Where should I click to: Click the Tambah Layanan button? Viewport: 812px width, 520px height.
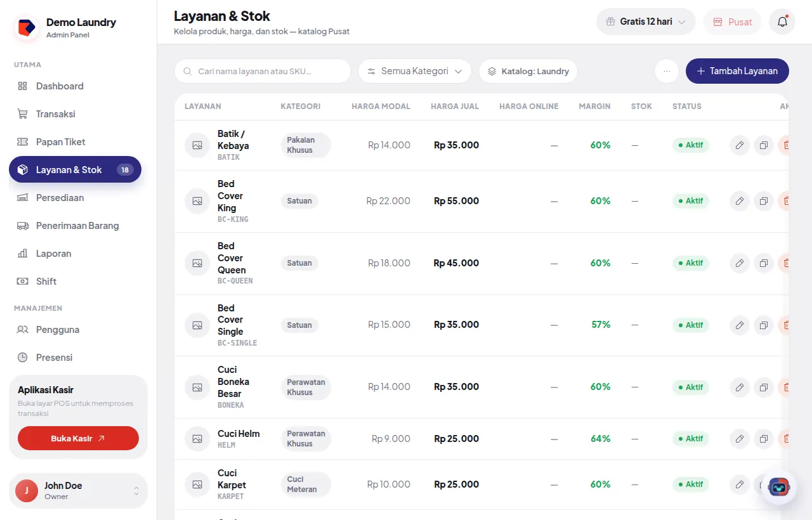pos(737,71)
